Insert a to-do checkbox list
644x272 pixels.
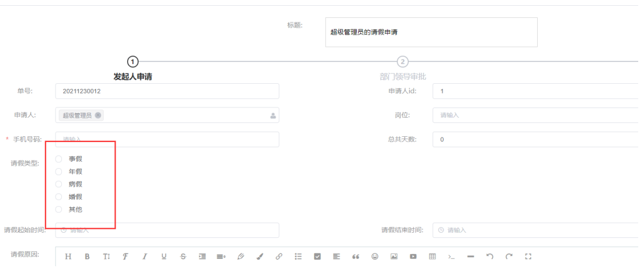tap(317, 256)
